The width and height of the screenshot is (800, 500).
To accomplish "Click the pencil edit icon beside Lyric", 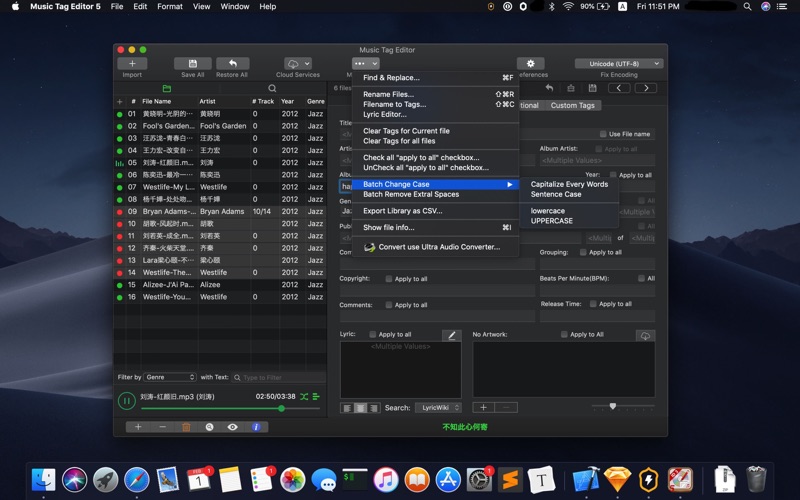I will [x=451, y=335].
